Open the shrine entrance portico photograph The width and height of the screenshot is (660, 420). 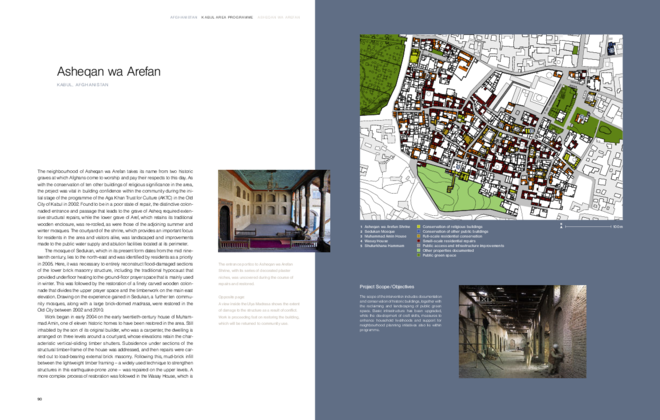pyautogui.click(x=274, y=211)
